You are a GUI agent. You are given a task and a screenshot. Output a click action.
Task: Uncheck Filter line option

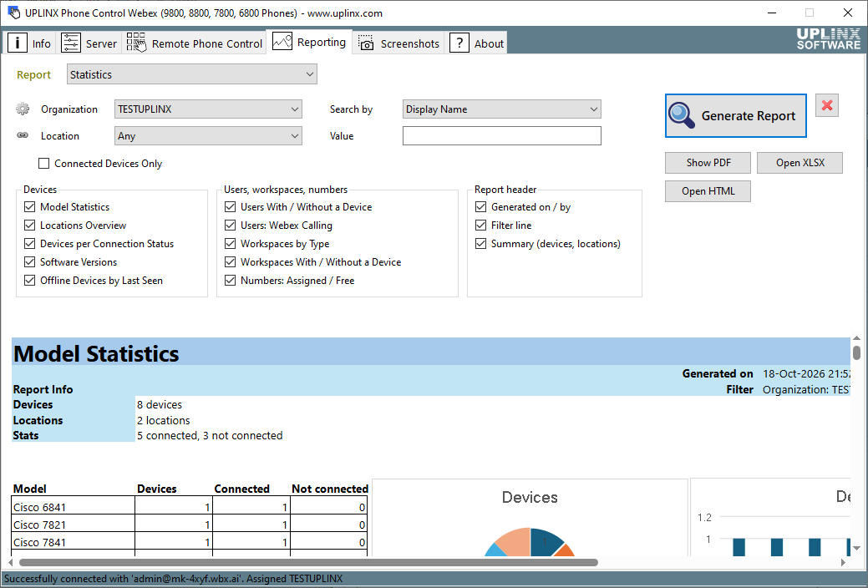tap(481, 225)
